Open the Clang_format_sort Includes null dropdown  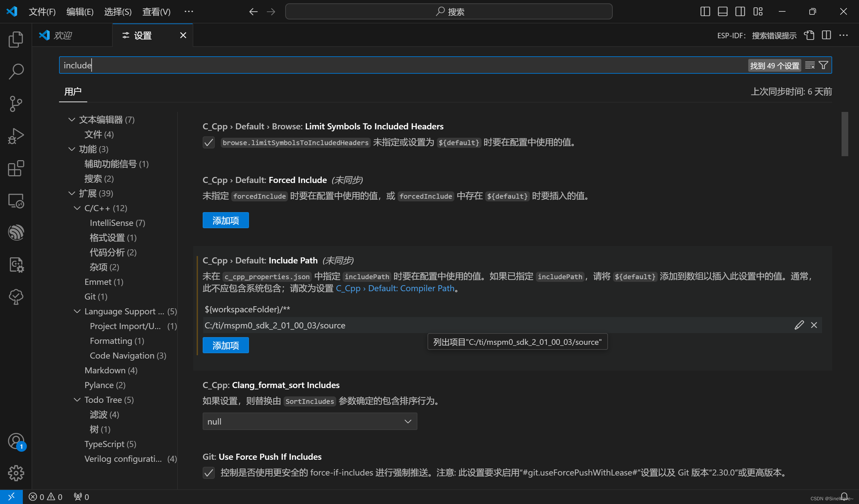[x=309, y=422]
